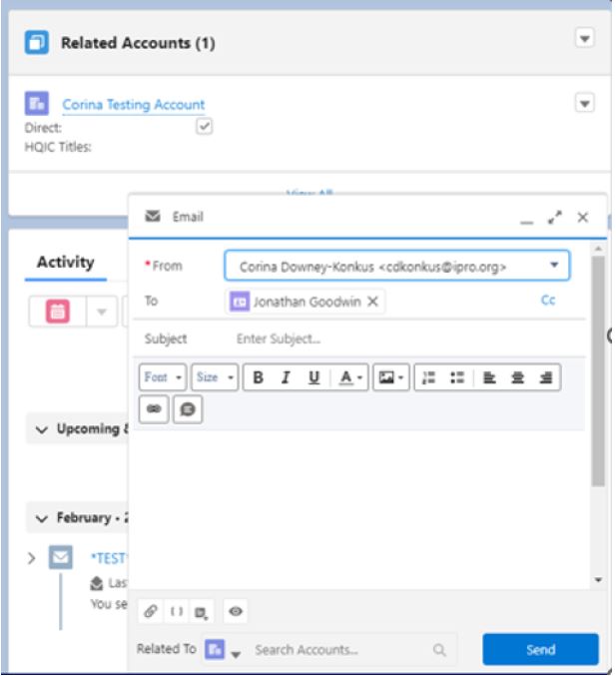Collapse the February section
The image size is (616, 676).
click(41, 518)
